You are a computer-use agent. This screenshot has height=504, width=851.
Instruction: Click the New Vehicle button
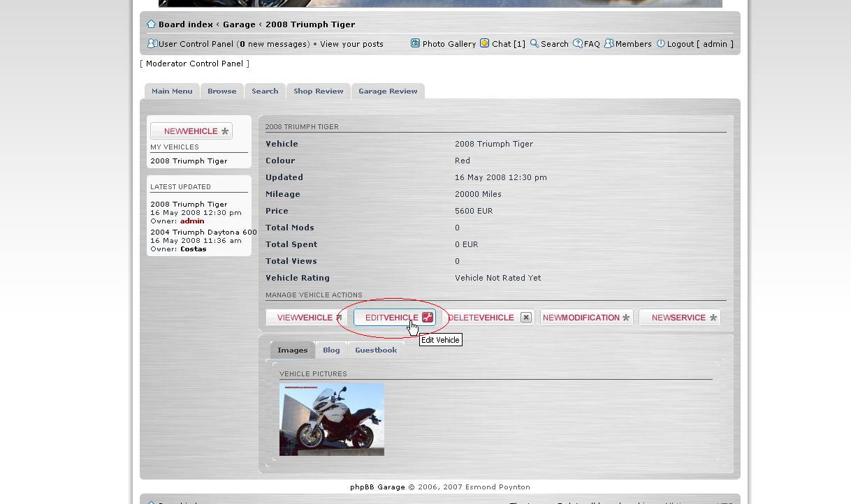click(x=191, y=131)
